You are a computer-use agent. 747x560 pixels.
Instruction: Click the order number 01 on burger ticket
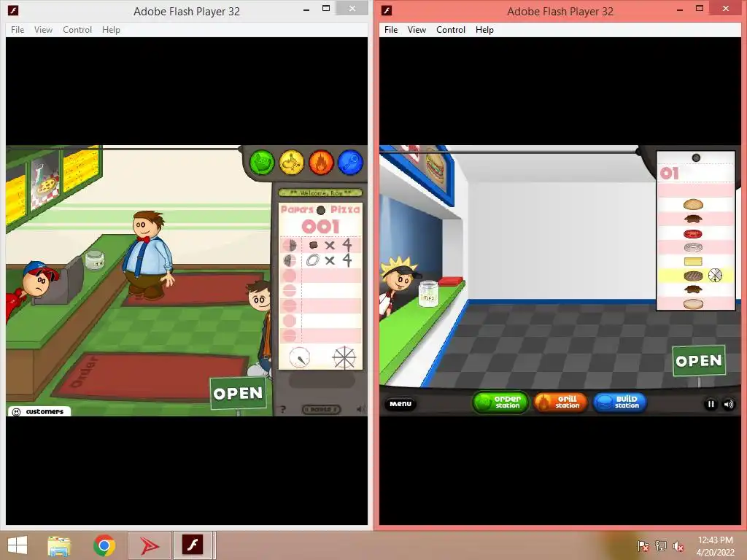[x=670, y=173]
